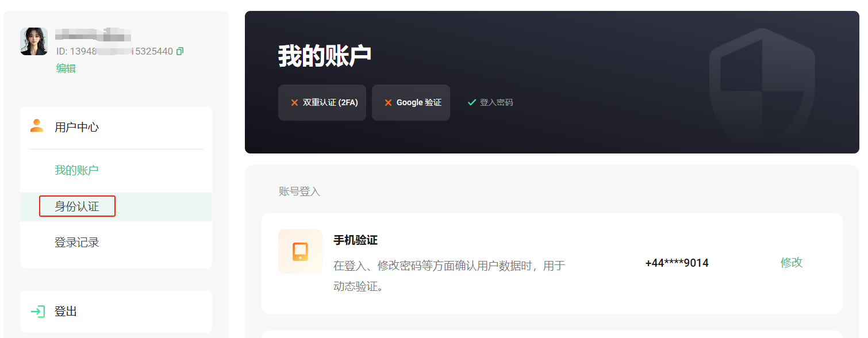Open 登录记录 from the sidebar
Viewport: 868px width, 338px height.
tap(76, 241)
